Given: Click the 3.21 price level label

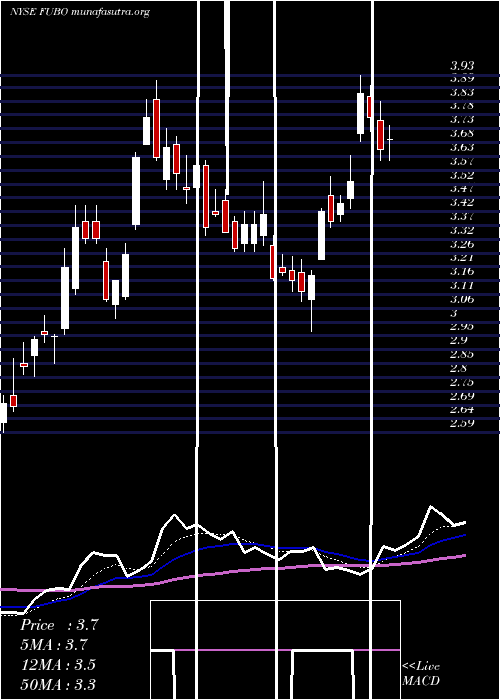Looking at the screenshot, I should click(462, 258).
